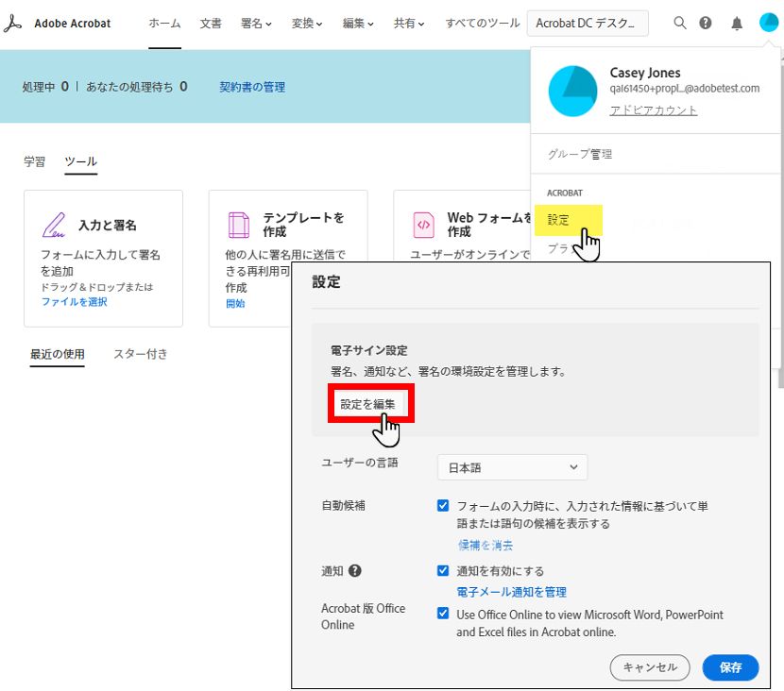Click the 入力と署名 card title
The height and width of the screenshot is (691, 784).
tap(108, 226)
